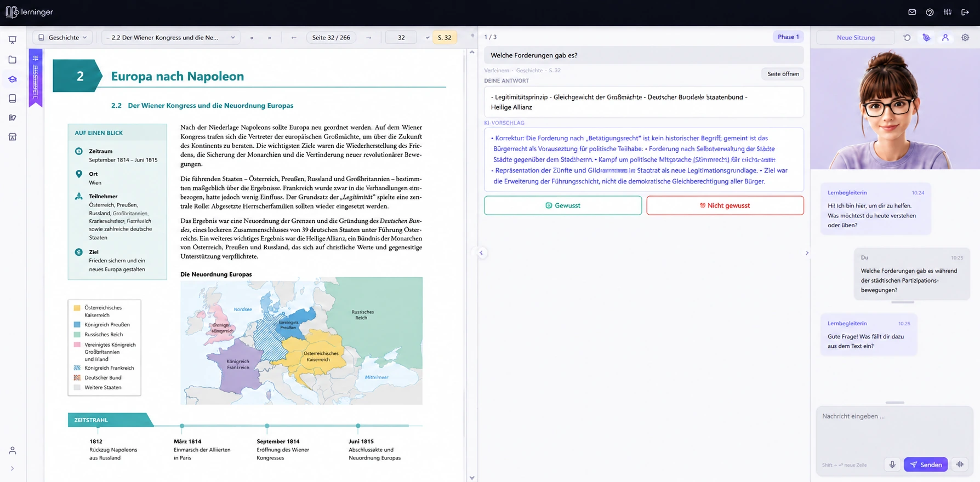This screenshot has width=980, height=482.
Task: Open the chapter dropdown '2.2 Der Wiener Kongress'
Action: [x=170, y=38]
